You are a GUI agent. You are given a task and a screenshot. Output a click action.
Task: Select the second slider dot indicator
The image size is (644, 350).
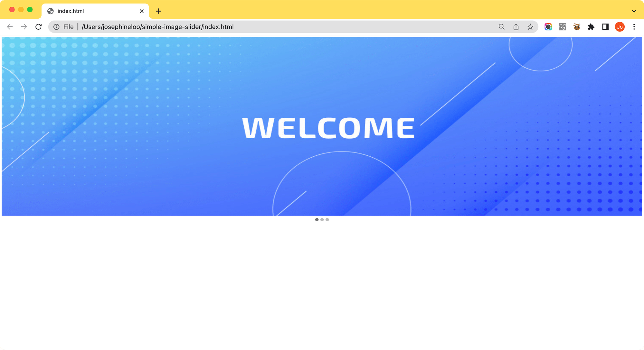322,220
